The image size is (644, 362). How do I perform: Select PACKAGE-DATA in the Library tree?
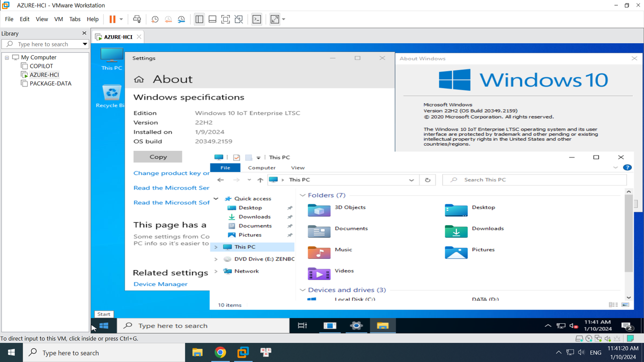[x=50, y=83]
